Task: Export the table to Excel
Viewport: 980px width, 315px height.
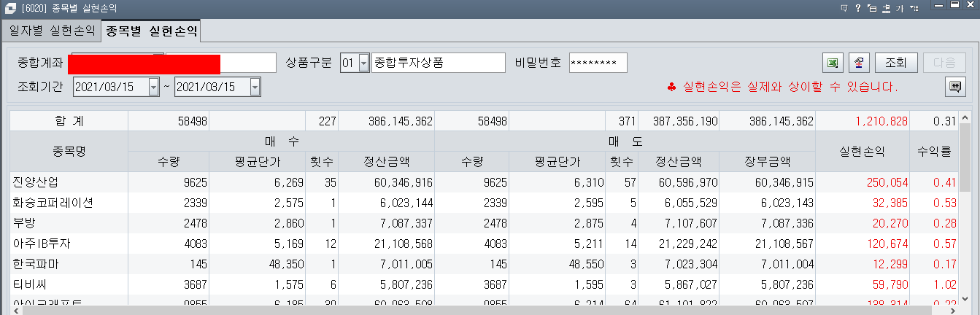Action: 832,63
